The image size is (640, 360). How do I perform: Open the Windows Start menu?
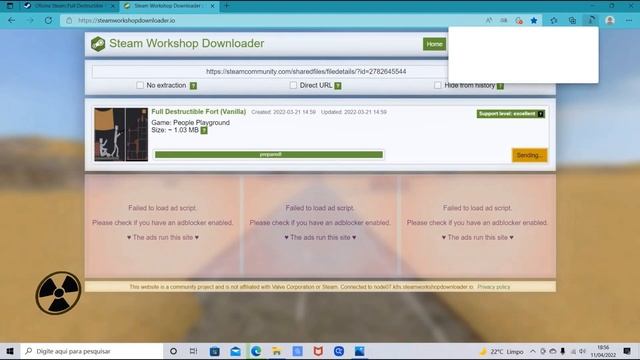[10, 351]
